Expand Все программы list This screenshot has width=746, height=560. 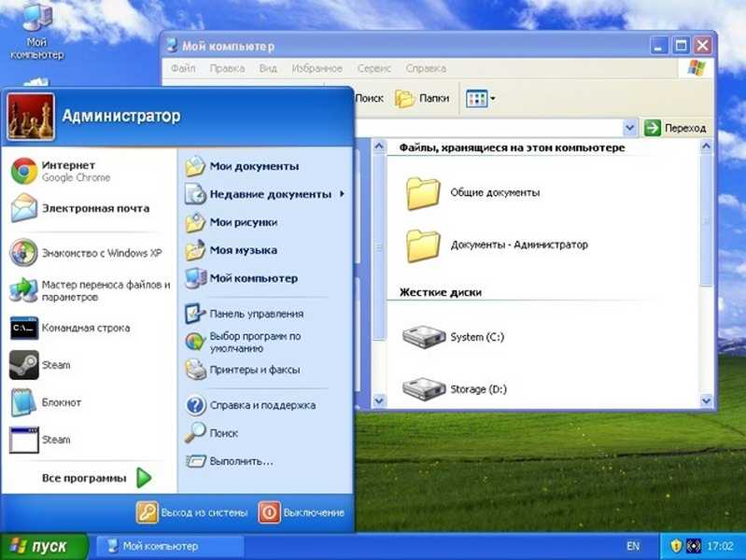(x=96, y=478)
